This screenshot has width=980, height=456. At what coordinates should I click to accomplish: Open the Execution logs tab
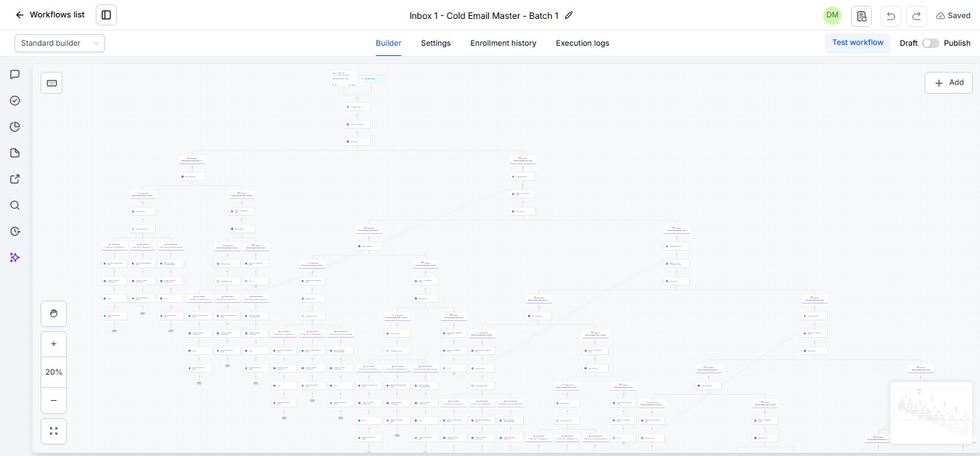click(582, 44)
